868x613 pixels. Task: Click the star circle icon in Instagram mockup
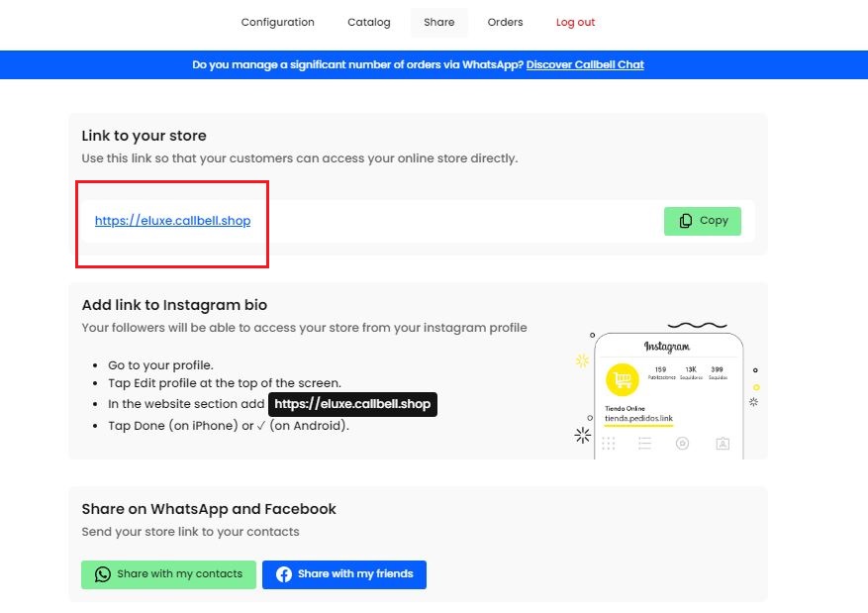pos(682,444)
